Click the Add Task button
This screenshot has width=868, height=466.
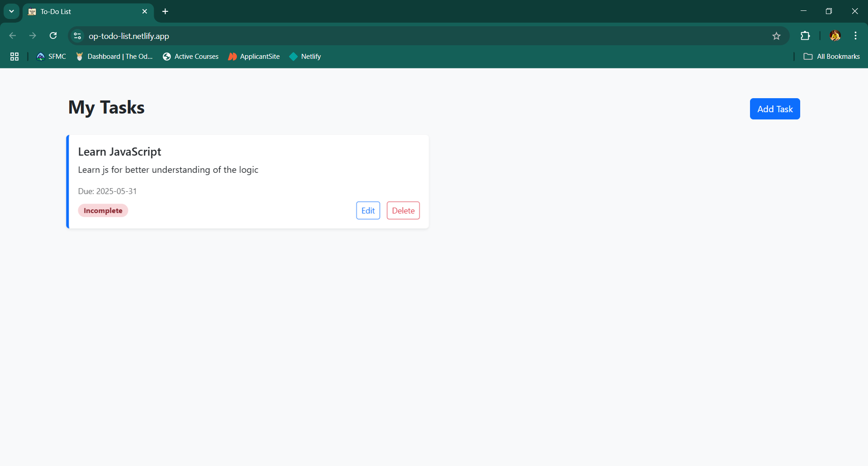[x=774, y=109]
